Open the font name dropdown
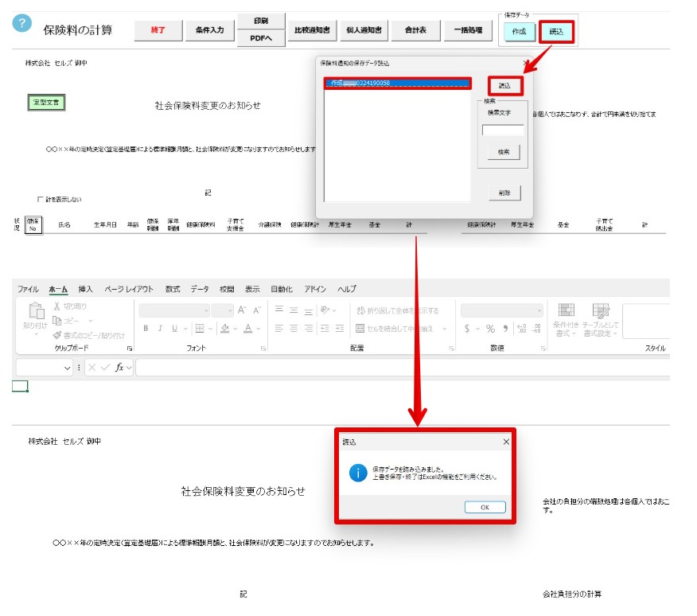The image size is (697, 616). click(174, 310)
